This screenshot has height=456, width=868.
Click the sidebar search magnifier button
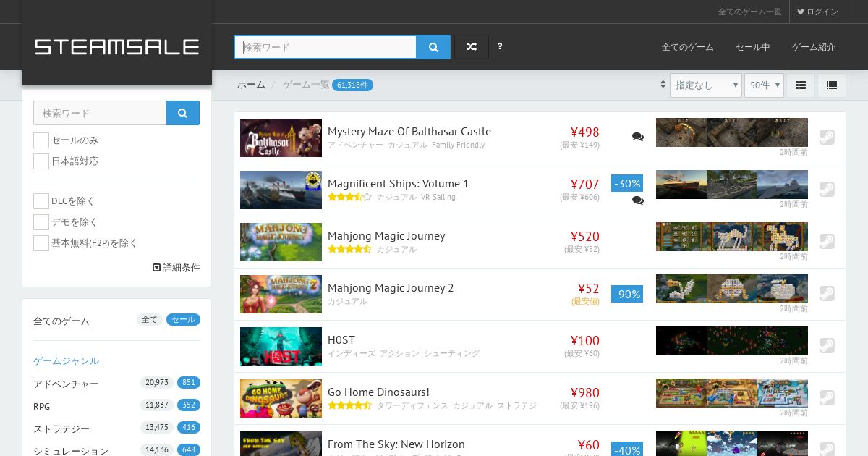[183, 113]
